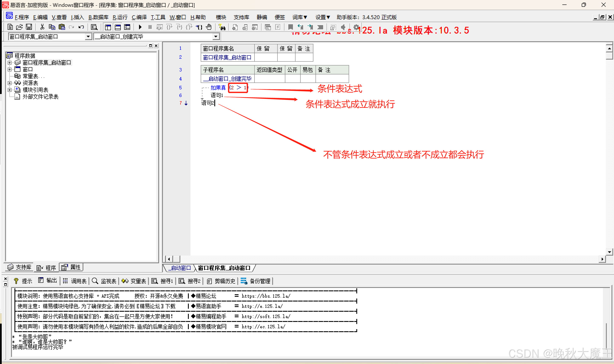
Task: Click the binoculars help search icon
Action: pyautogui.click(x=222, y=27)
